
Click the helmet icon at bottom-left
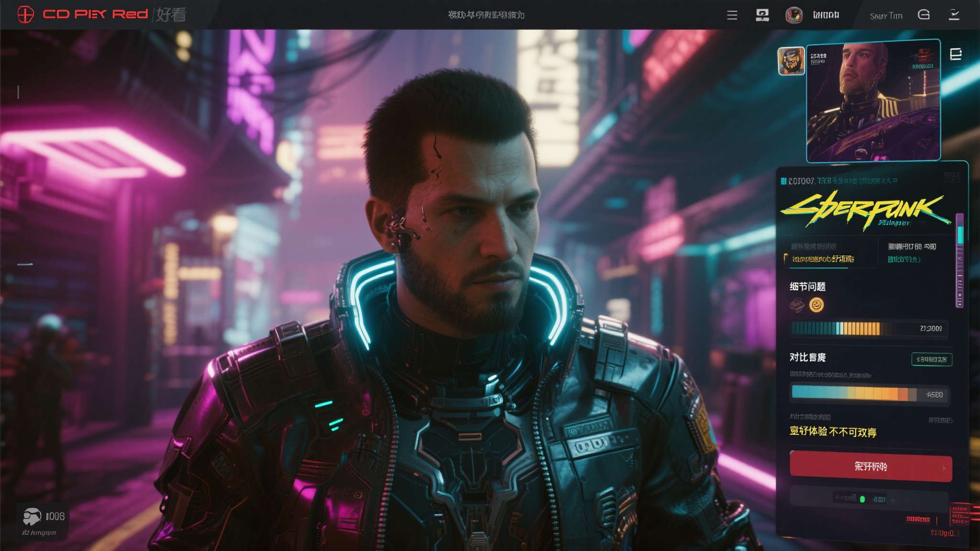[32, 517]
